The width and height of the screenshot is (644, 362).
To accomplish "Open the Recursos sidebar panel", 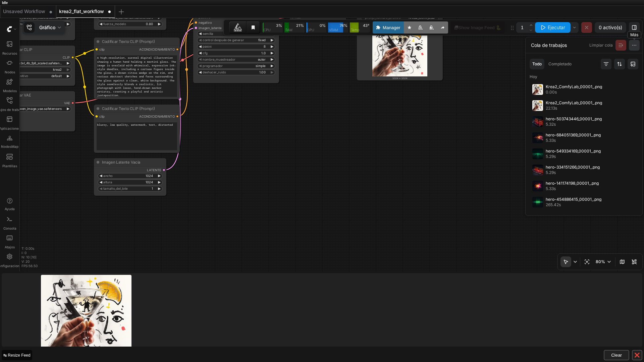I will pos(9,48).
